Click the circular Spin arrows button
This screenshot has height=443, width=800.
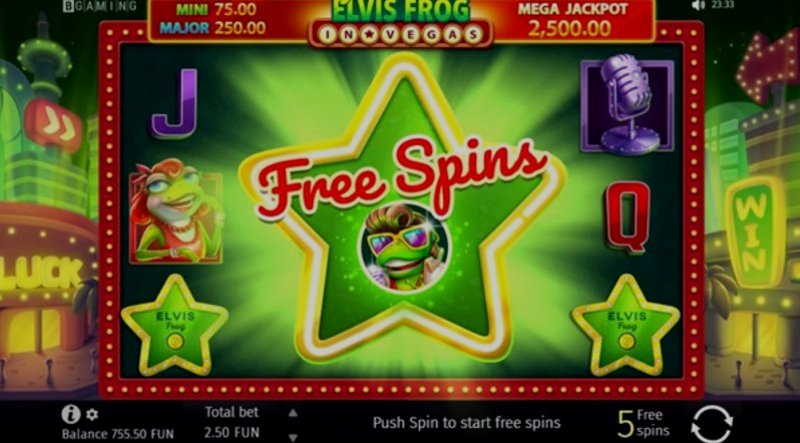[712, 423]
